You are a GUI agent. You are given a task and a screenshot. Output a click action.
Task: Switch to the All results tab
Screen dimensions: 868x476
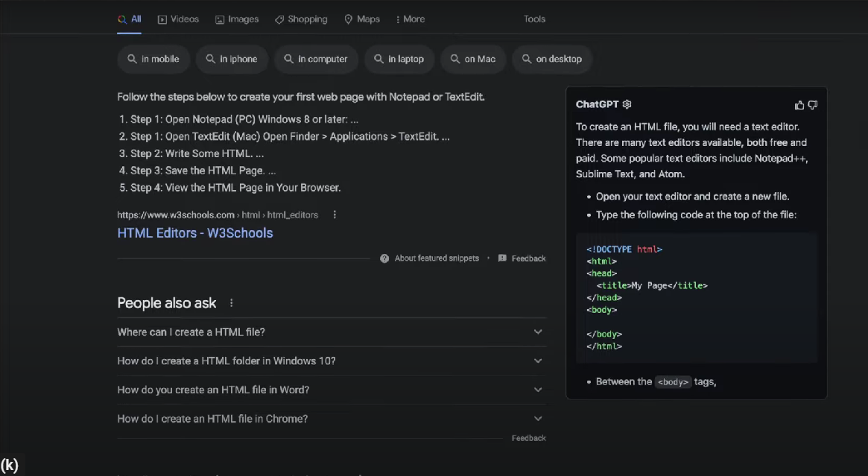coord(129,19)
